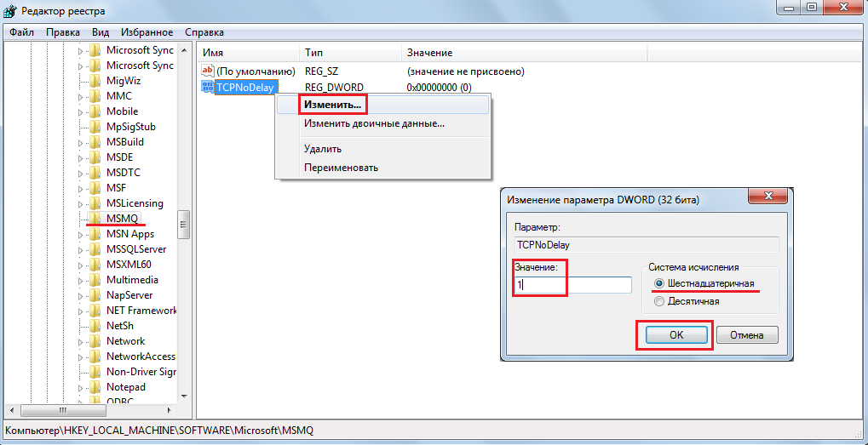This screenshot has width=868, height=445.
Task: Click the MSBuild folder icon
Action: (x=95, y=142)
